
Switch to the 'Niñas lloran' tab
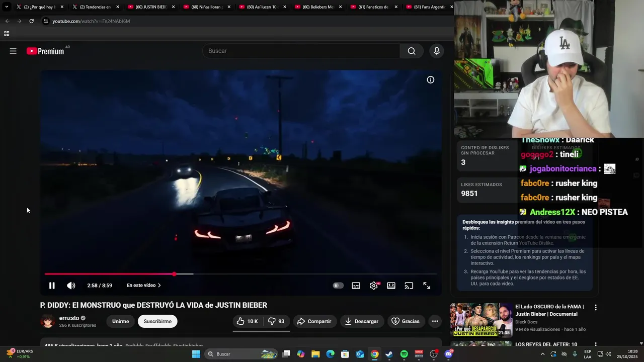pyautogui.click(x=206, y=7)
